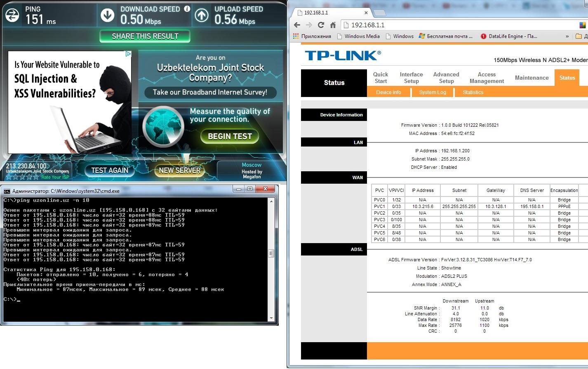Click MAC address 54:e6:fc:f2:4f:52
588x369 pixels.
click(458, 133)
